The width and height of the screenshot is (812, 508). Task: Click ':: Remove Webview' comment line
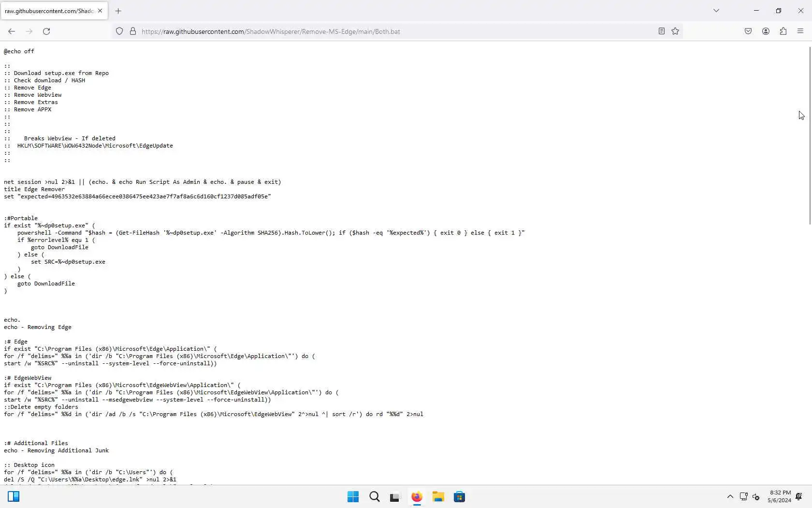pyautogui.click(x=33, y=95)
